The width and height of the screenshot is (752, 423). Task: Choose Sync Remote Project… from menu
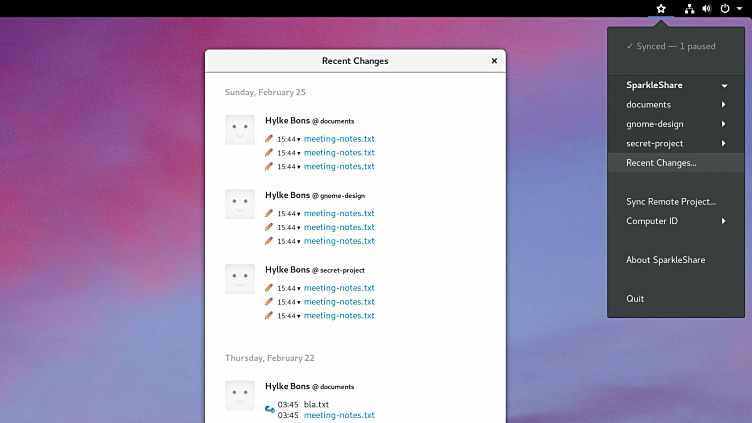click(670, 202)
